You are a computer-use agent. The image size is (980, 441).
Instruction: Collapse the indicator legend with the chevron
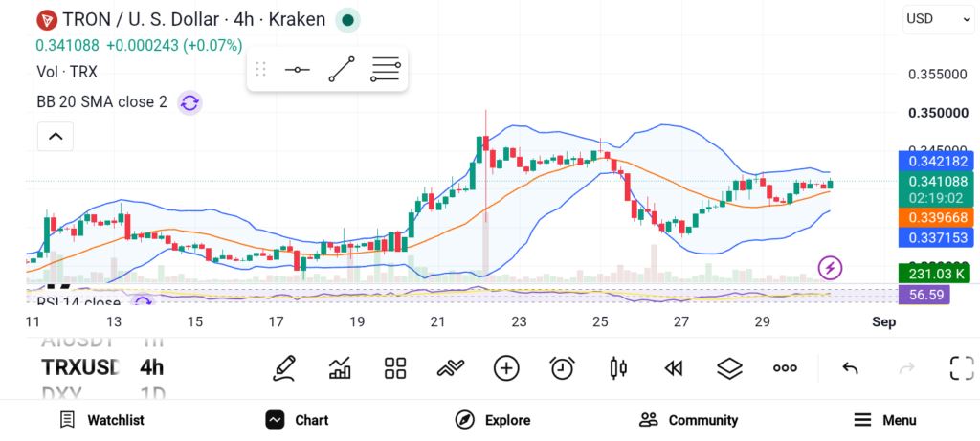pyautogui.click(x=56, y=136)
